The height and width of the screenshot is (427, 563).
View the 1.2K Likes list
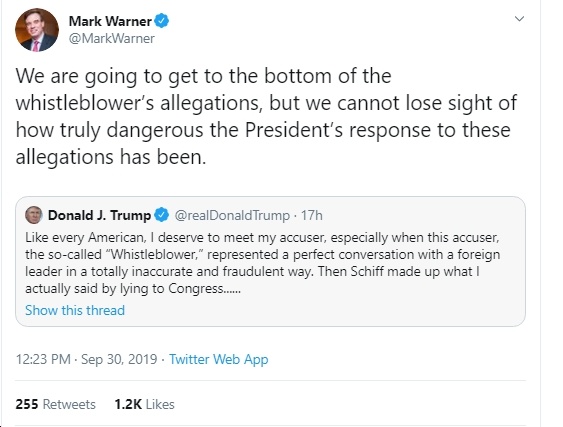[x=144, y=404]
